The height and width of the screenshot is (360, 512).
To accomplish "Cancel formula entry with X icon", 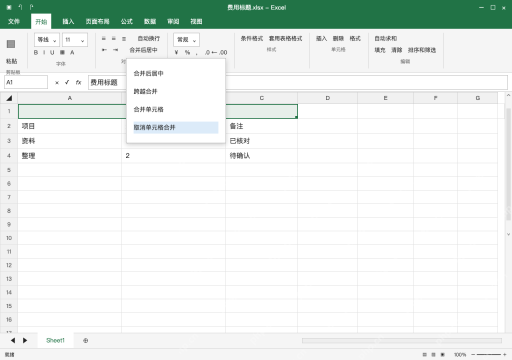I will pyautogui.click(x=57, y=82).
